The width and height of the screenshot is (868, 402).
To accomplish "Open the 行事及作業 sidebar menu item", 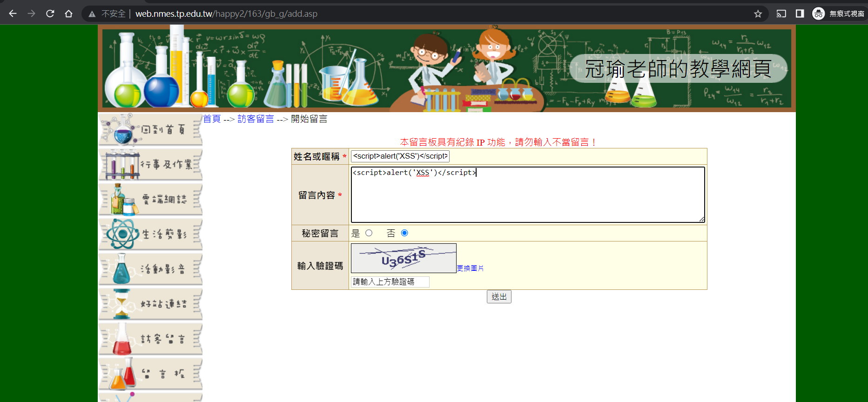I will [150, 165].
